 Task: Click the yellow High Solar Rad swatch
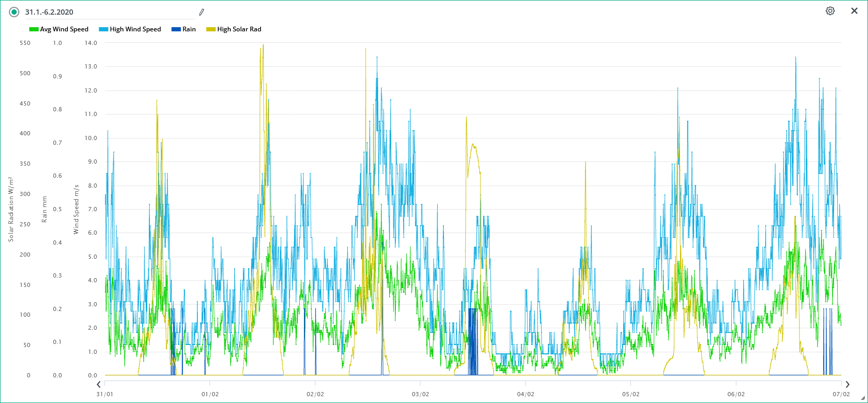211,29
